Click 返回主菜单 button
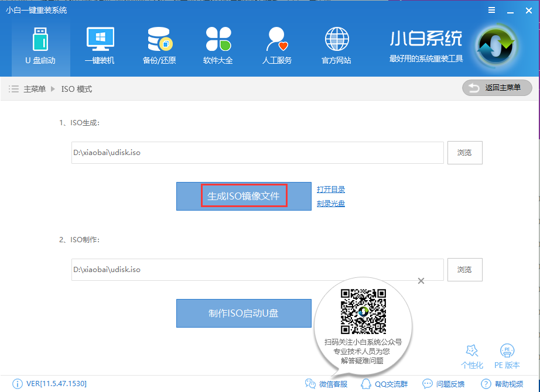Viewport: 540px width, 392px height. click(x=497, y=88)
